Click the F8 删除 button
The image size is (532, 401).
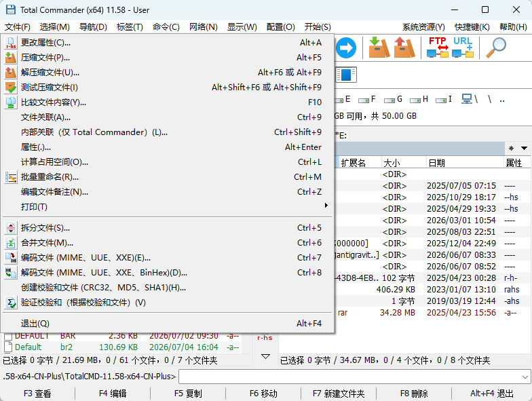click(x=414, y=394)
